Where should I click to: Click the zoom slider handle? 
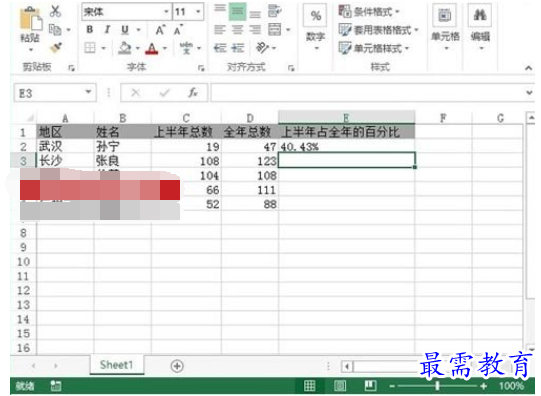[437, 386]
